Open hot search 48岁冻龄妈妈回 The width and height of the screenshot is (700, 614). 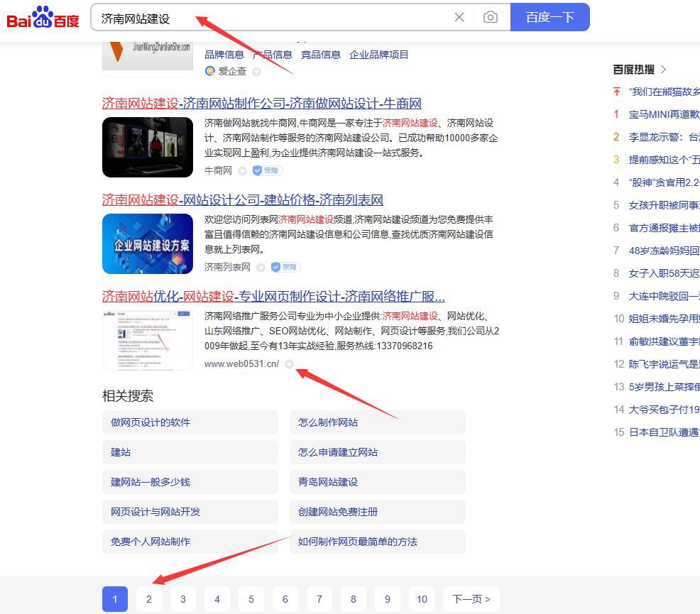point(665,251)
